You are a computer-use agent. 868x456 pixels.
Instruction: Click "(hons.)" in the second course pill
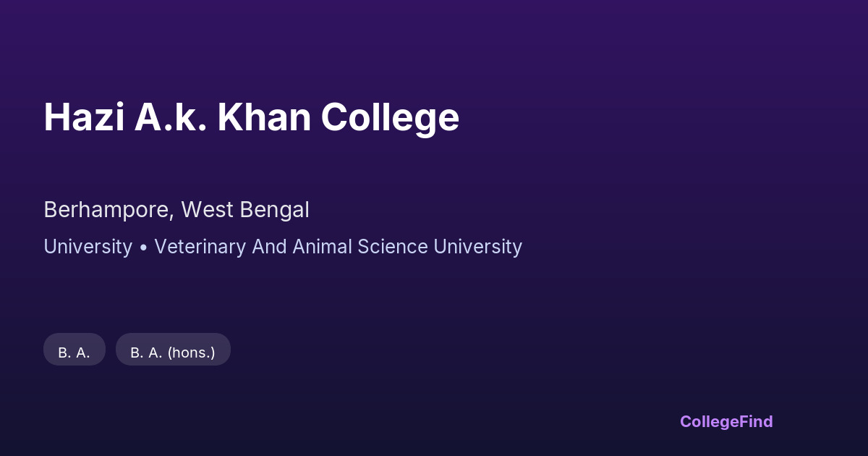(x=192, y=352)
